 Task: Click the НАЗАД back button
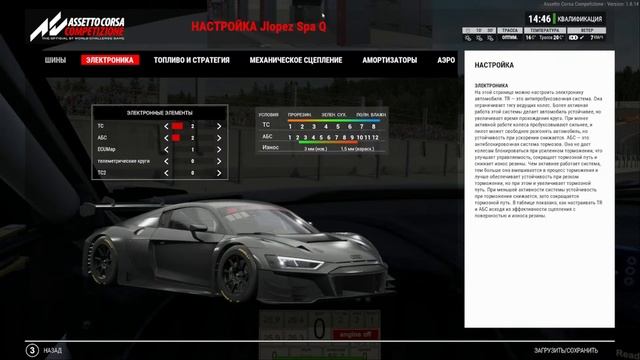point(53,351)
